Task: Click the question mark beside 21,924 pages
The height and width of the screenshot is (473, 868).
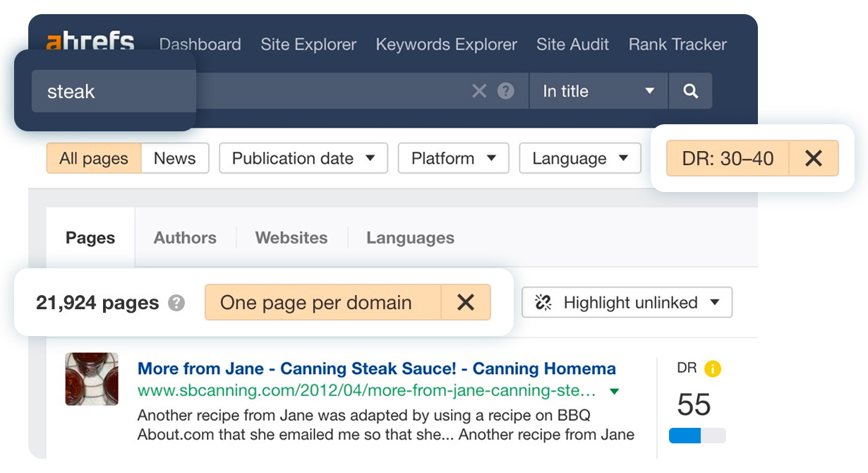Action: click(x=176, y=302)
